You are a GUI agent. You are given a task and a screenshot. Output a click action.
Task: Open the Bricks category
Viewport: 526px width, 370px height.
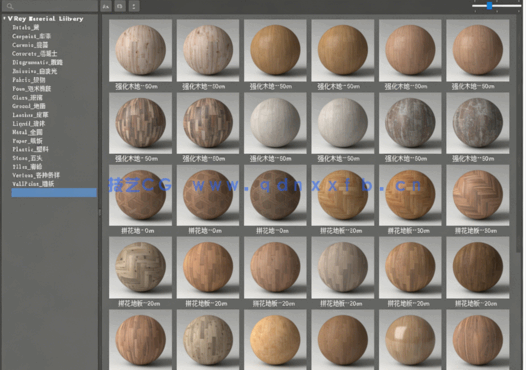click(26, 28)
